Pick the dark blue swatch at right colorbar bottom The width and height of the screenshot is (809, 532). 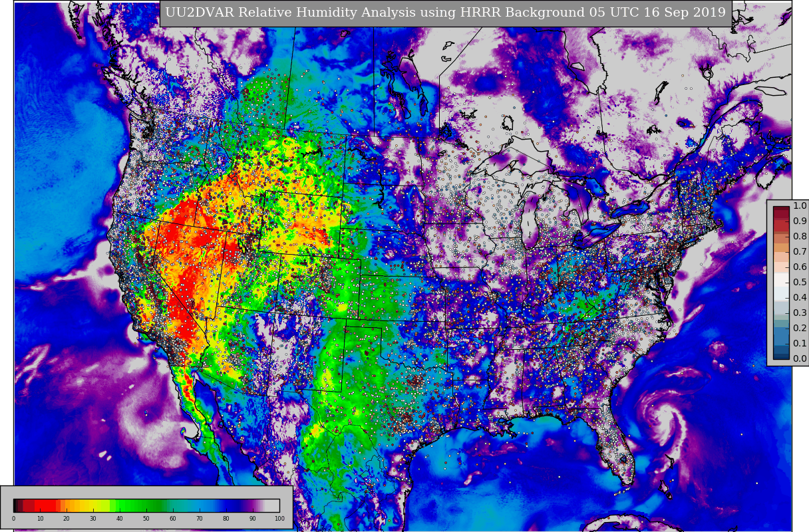pos(781,352)
